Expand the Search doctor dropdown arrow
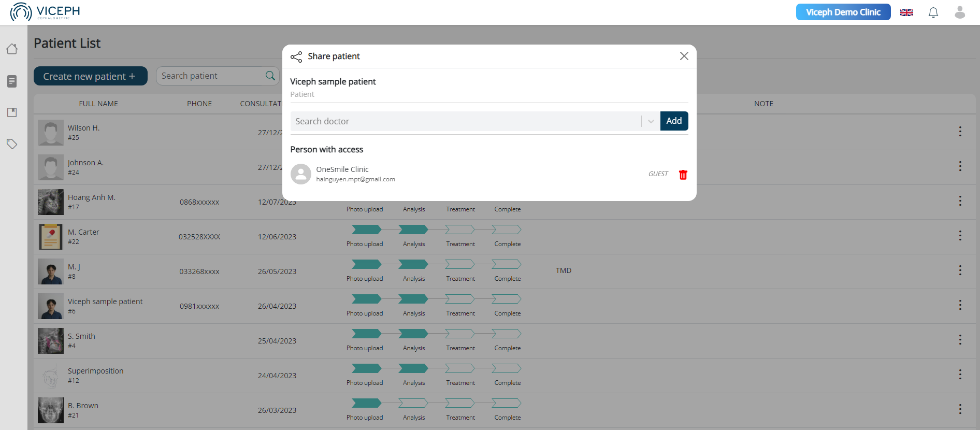980x430 pixels. pos(651,121)
